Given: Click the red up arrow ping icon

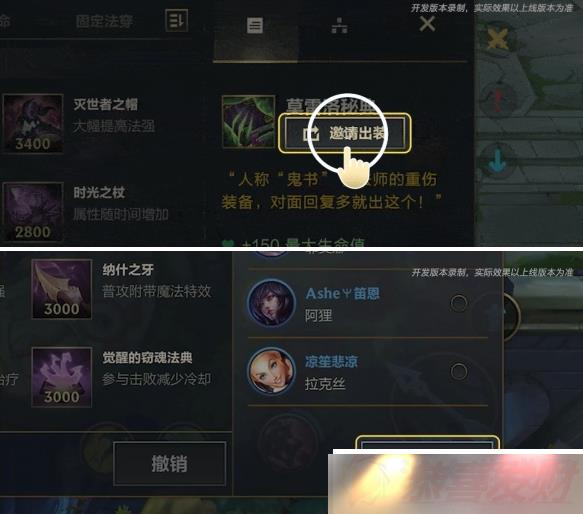Looking at the screenshot, I should (497, 99).
